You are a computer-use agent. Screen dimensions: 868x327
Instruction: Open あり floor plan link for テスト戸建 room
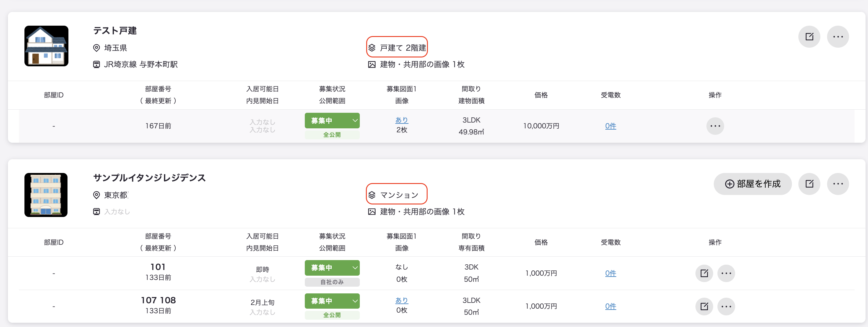402,120
